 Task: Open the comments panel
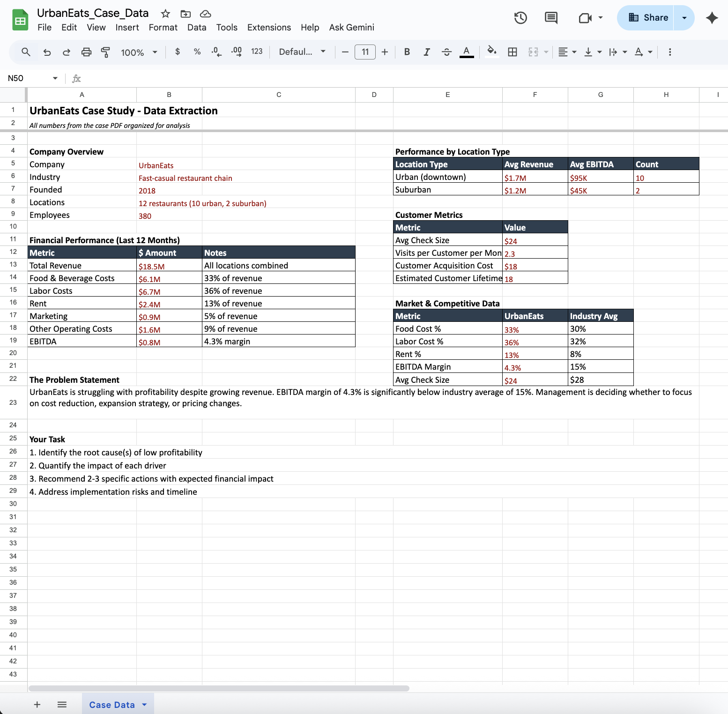[551, 18]
